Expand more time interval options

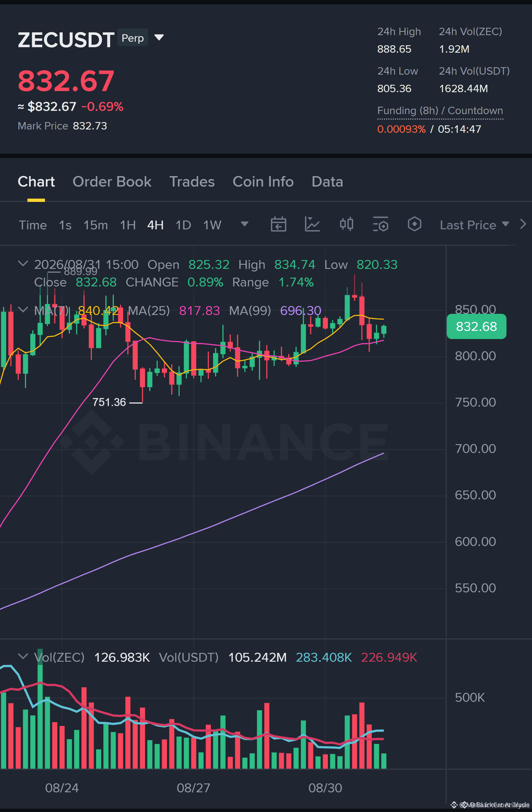coord(245,224)
